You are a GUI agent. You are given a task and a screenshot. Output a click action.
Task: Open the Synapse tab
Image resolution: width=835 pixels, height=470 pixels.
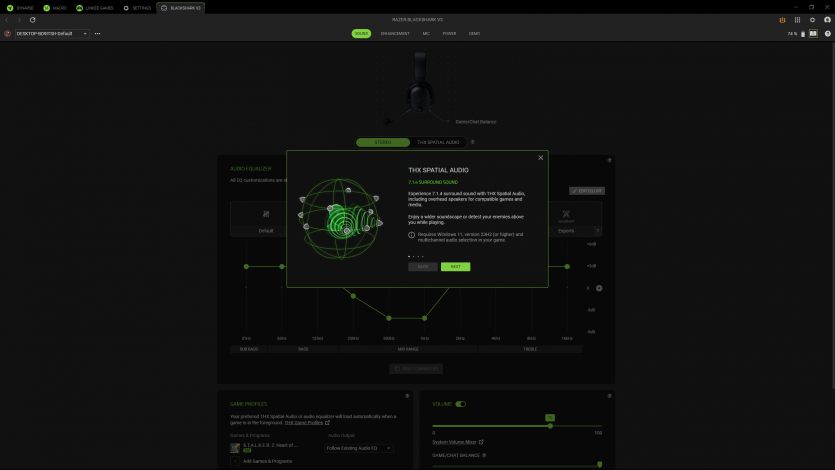pos(21,7)
